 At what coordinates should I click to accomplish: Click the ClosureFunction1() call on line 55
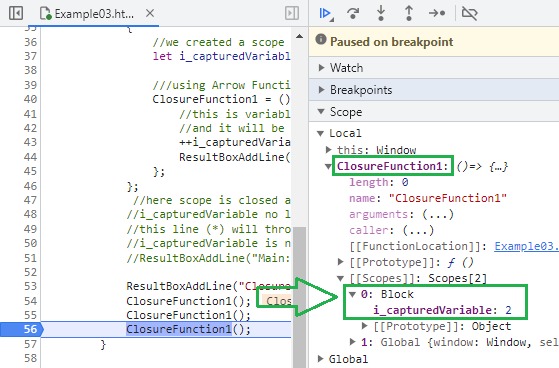click(189, 315)
